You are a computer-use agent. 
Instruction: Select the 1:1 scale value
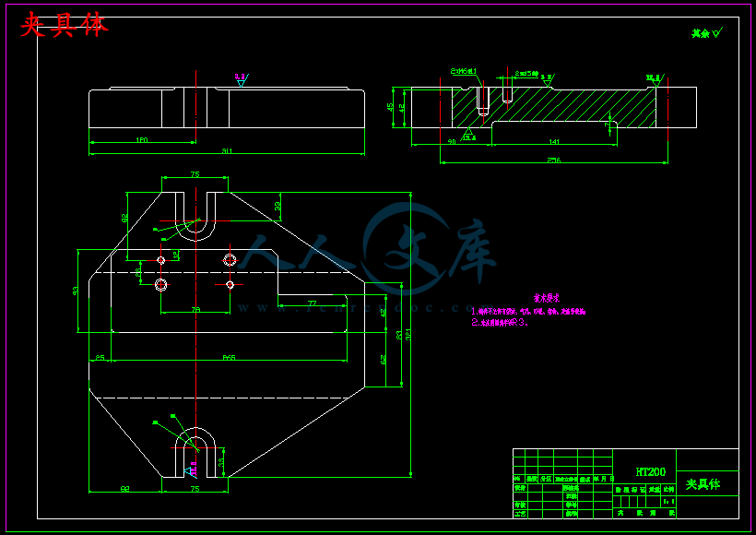pyautogui.click(x=668, y=502)
